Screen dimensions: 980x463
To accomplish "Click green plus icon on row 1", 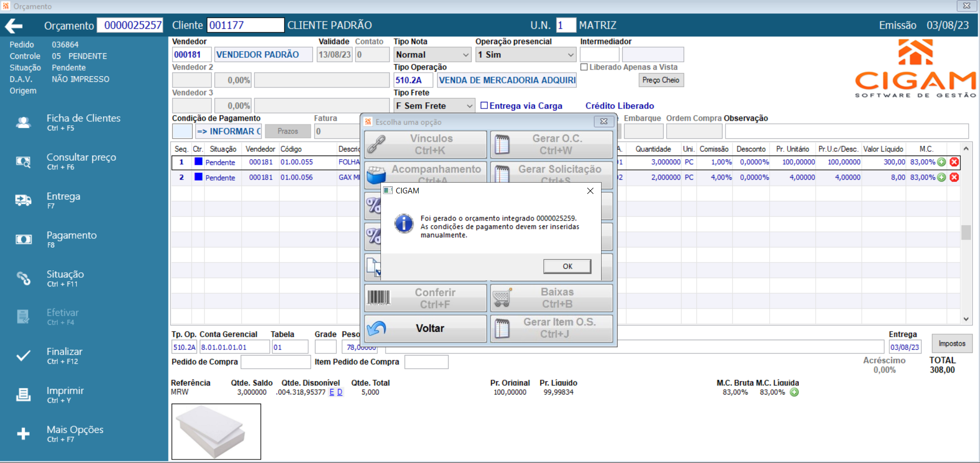I will click(942, 162).
